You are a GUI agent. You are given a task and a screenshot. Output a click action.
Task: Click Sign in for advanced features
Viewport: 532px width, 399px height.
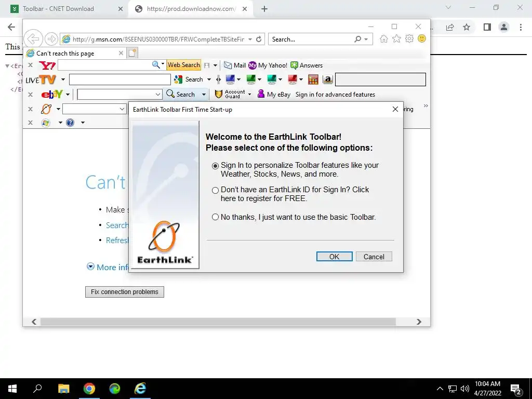335,95
